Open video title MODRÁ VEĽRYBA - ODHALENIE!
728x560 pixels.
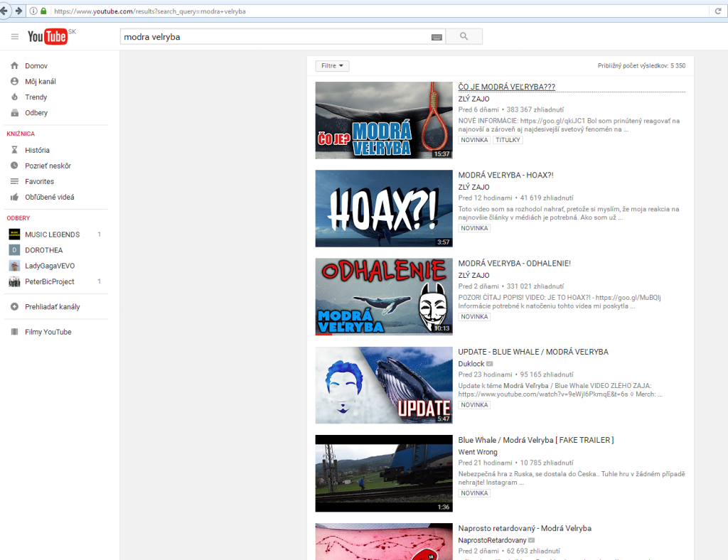click(515, 263)
